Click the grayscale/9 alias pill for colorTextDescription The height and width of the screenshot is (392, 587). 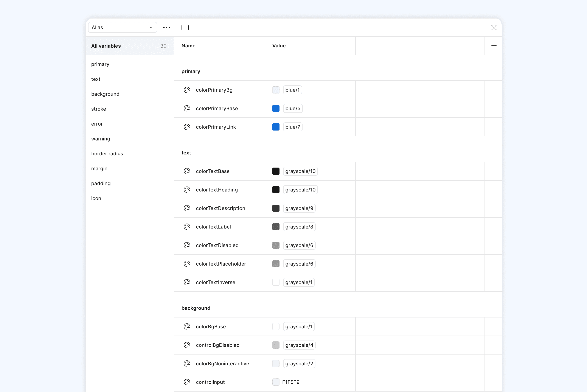[299, 208]
